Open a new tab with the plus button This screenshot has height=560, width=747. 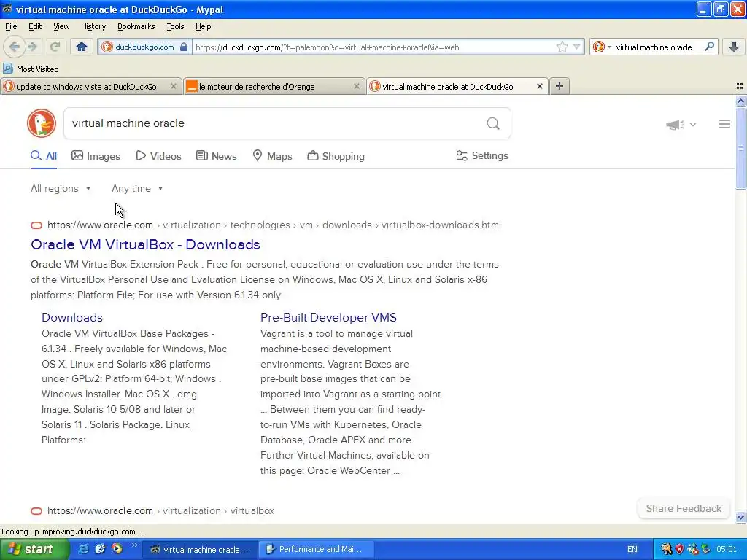point(560,86)
